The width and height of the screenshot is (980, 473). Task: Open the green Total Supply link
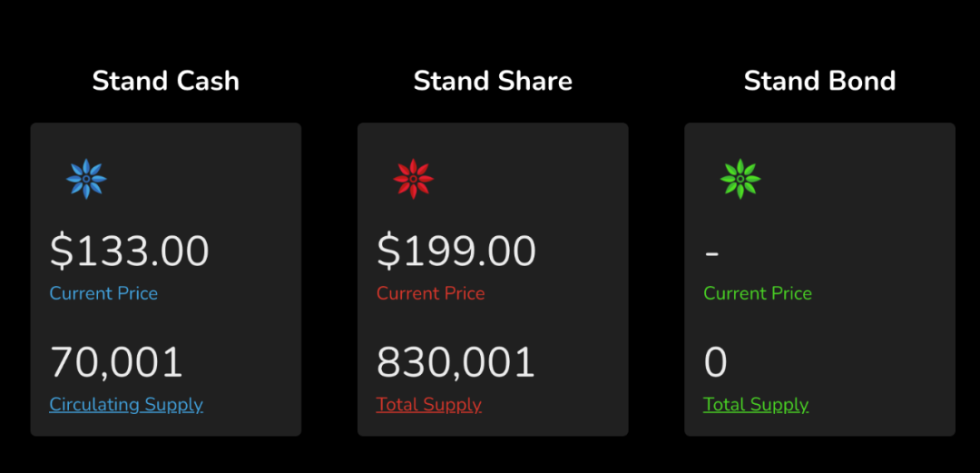(756, 405)
